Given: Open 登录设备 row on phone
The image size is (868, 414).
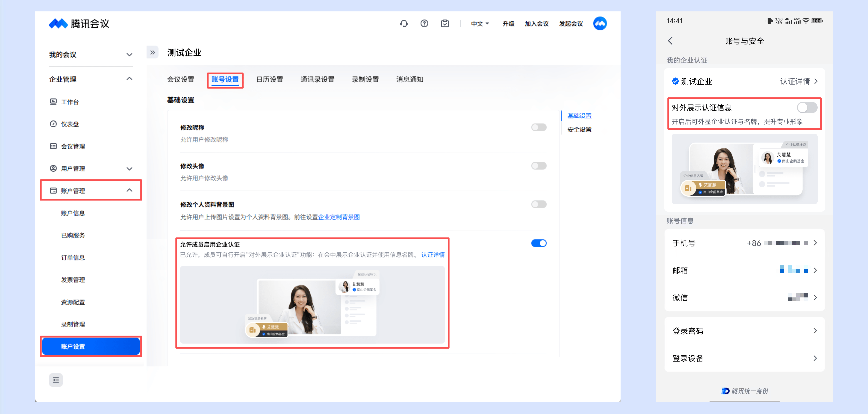Looking at the screenshot, I should pos(744,358).
